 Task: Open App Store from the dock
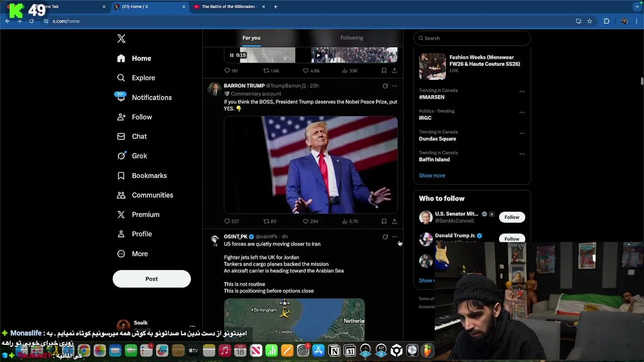[318, 350]
